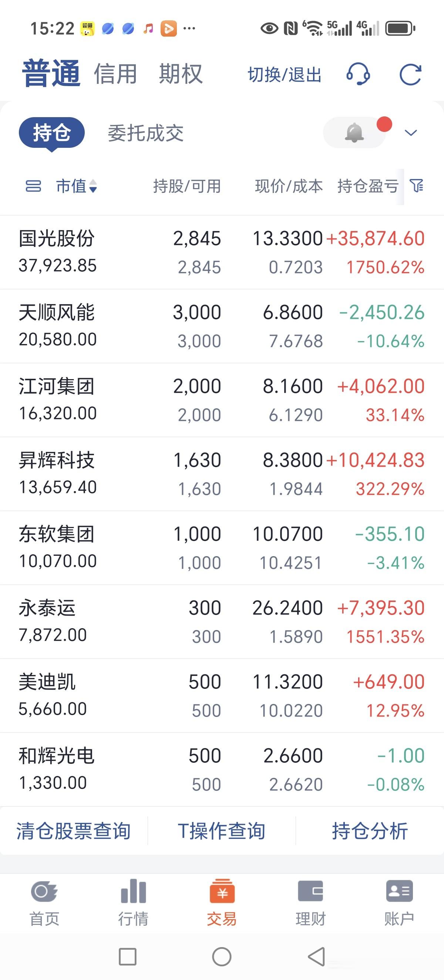Open the 账户 account tab
The width and height of the screenshot is (444, 980).
[x=399, y=902]
